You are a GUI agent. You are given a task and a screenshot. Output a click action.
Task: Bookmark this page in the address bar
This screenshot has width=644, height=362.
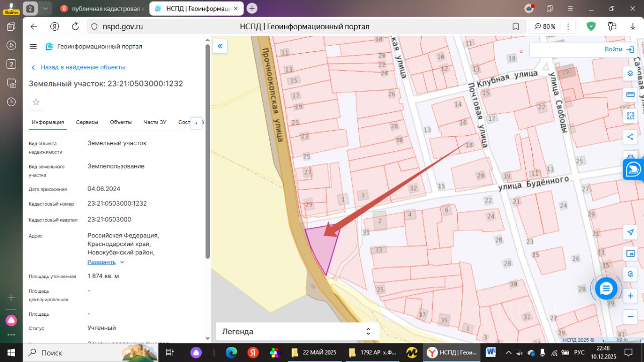[x=516, y=27]
